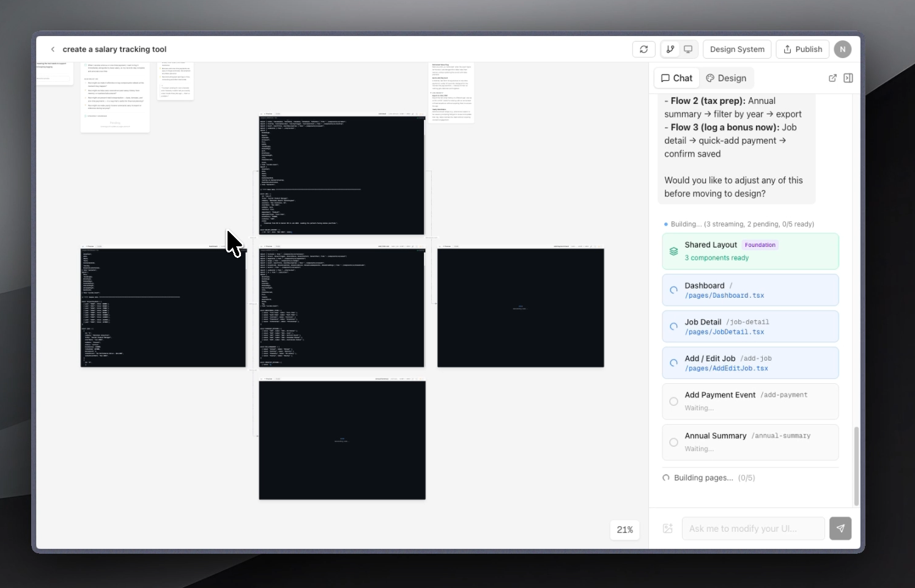Open the Design System panel
The height and width of the screenshot is (588, 915).
pyautogui.click(x=736, y=49)
